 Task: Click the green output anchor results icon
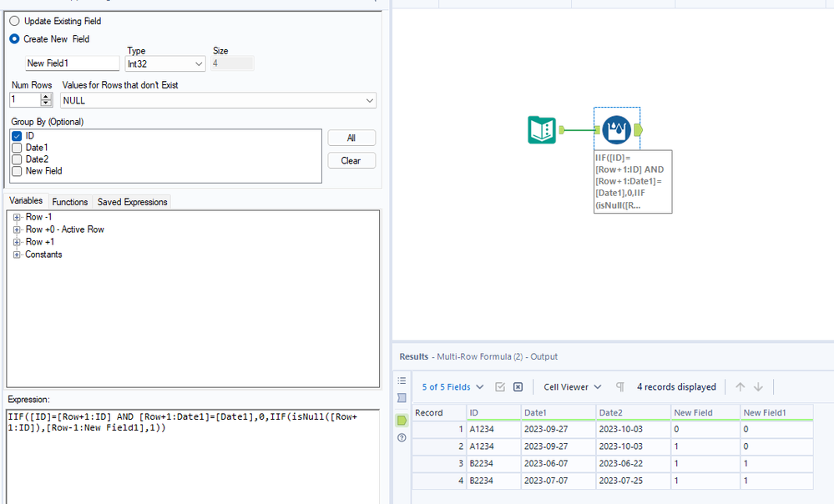pyautogui.click(x=402, y=420)
